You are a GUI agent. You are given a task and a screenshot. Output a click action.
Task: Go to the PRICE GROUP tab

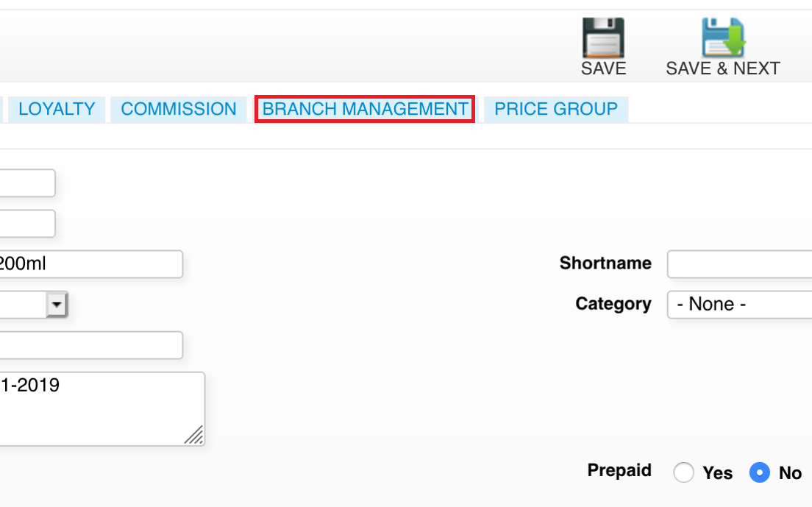pyautogui.click(x=556, y=109)
